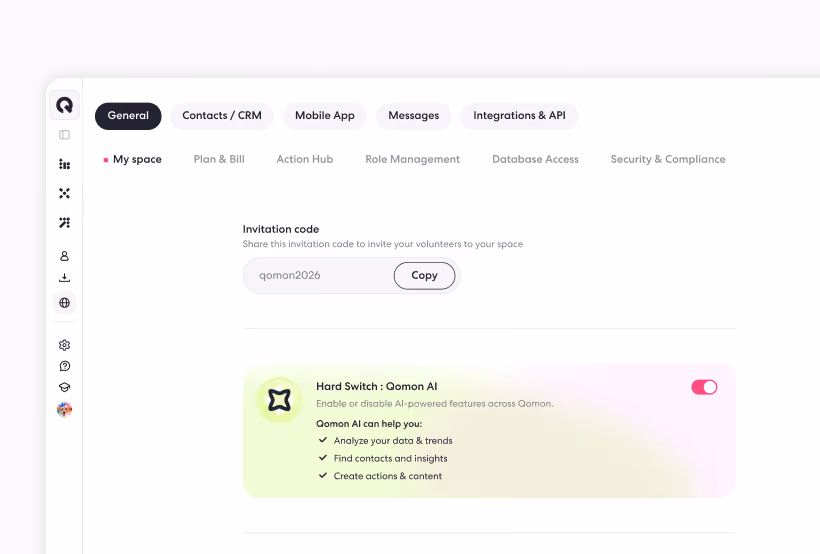Screen dimensions: 820x554
Task: Open the help chat icon
Action: (64, 366)
